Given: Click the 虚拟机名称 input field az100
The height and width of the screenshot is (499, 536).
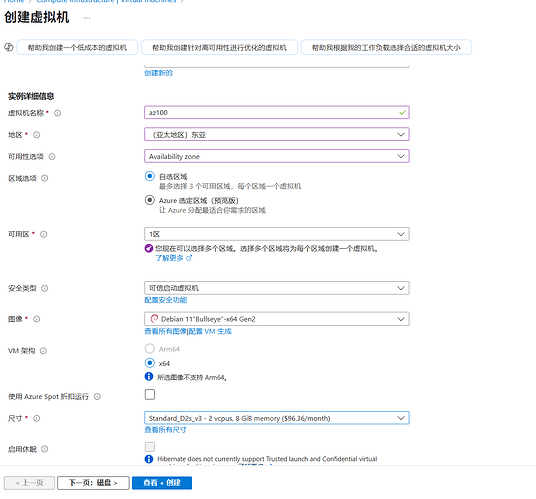Looking at the screenshot, I should coord(277,112).
